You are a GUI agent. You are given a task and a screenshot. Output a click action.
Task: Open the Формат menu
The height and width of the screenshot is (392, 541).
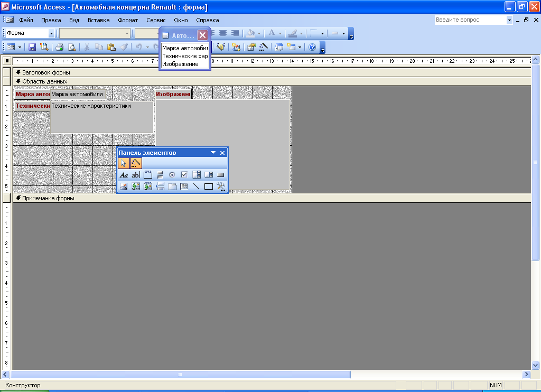click(128, 20)
